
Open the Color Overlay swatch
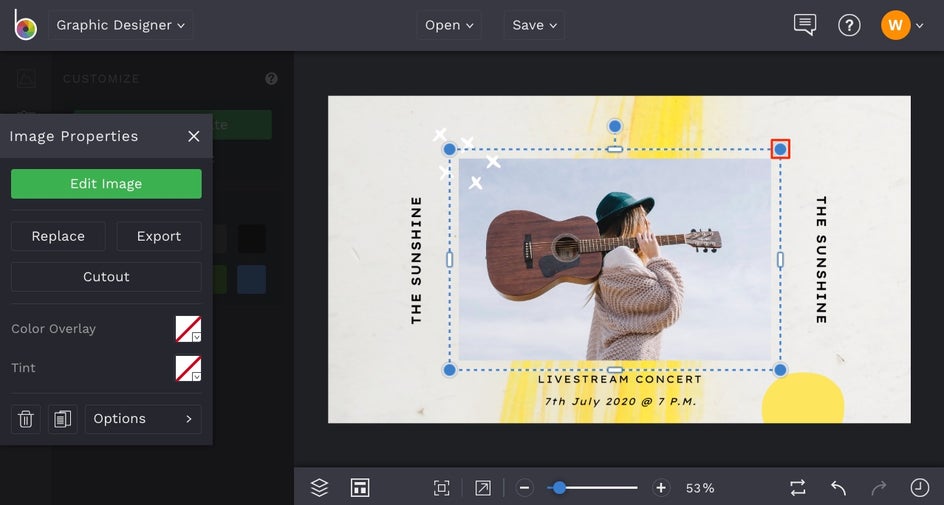pos(188,329)
